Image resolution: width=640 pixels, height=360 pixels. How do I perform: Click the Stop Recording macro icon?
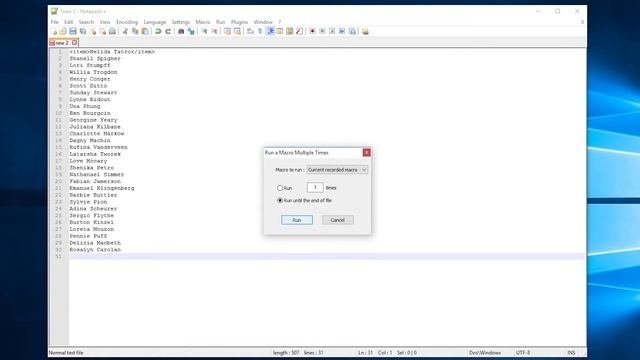point(322,31)
